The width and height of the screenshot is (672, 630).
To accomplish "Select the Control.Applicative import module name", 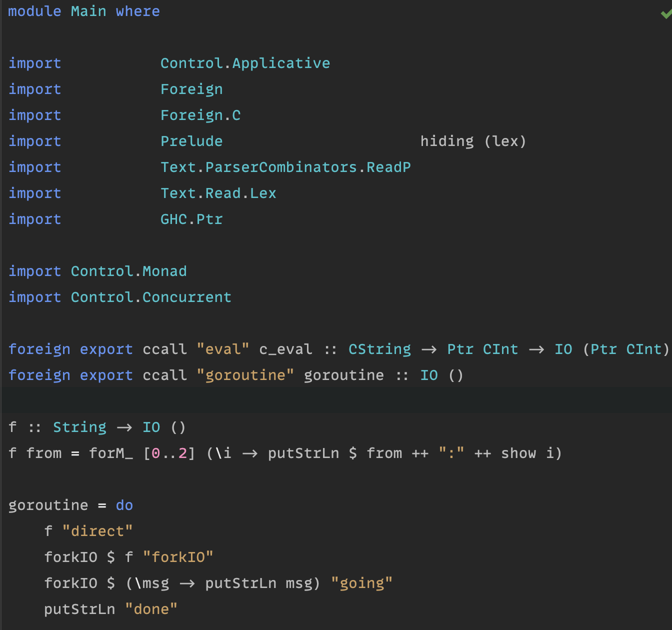I will click(244, 63).
